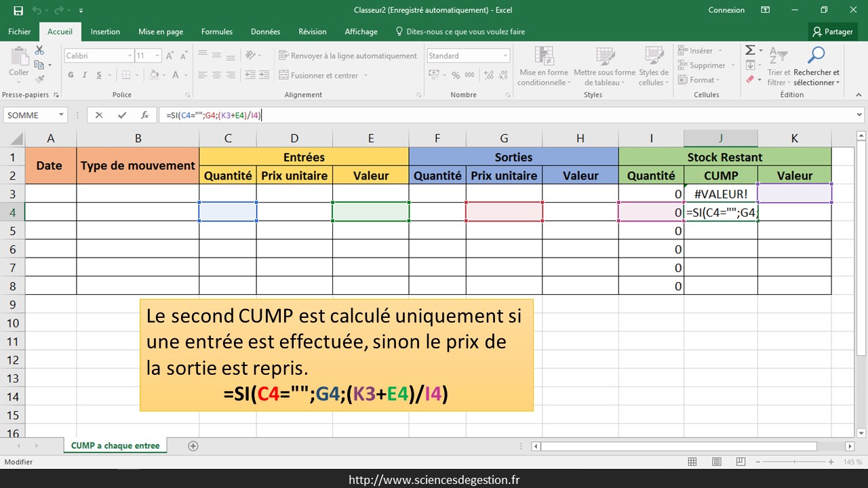Open the Calibri font name dropdown
The width and height of the screenshot is (868, 488).
point(130,56)
